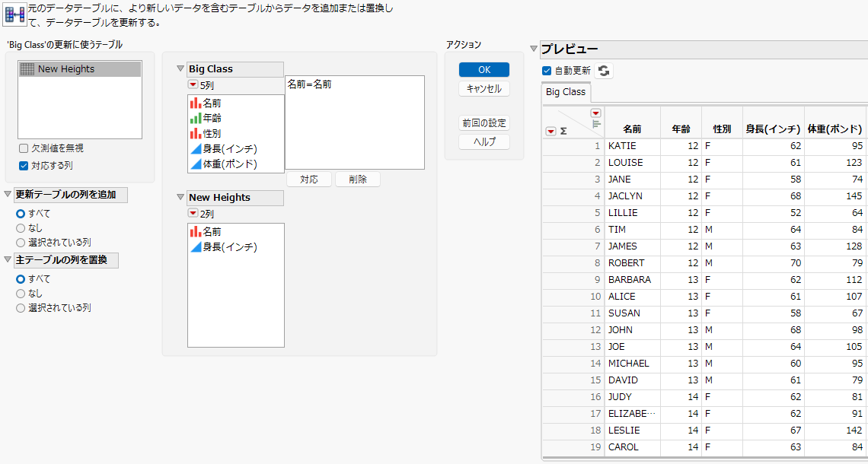Collapse the Big Class column list triangle
This screenshot has width=868, height=464.
(x=180, y=69)
